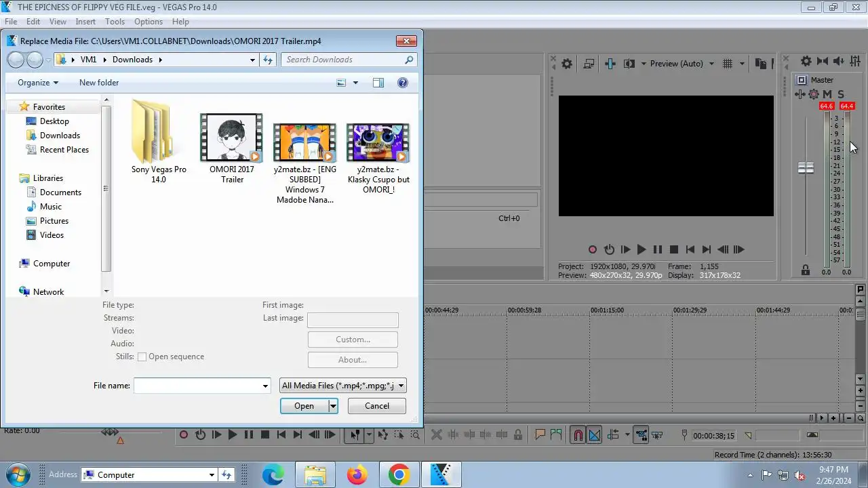Open the File menu
The height and width of the screenshot is (488, 868).
click(11, 22)
